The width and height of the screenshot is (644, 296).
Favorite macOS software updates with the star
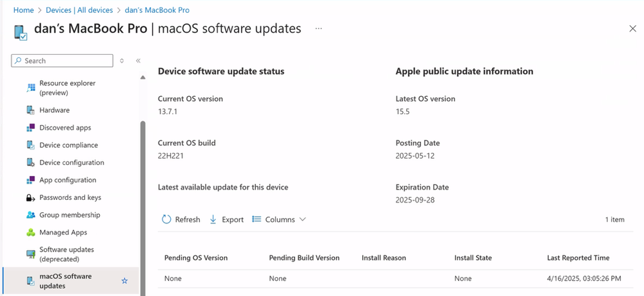pos(125,281)
